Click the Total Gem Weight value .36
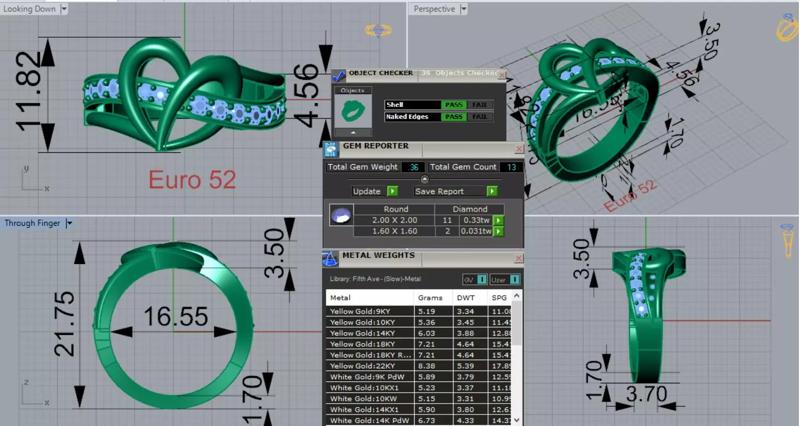 pos(413,167)
